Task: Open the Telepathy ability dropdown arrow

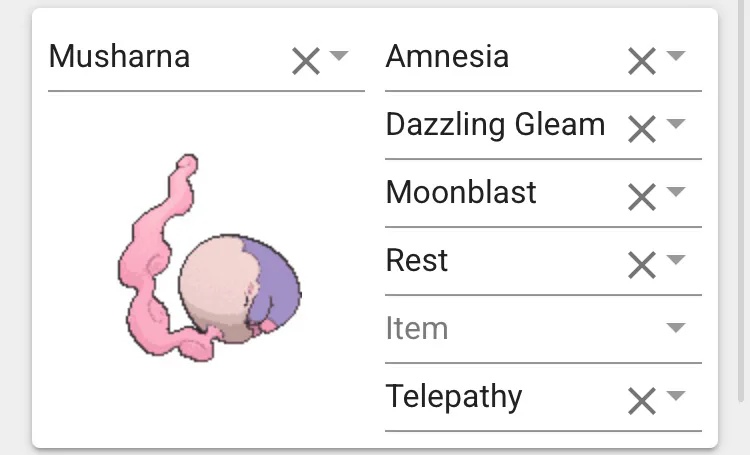Action: [x=676, y=396]
